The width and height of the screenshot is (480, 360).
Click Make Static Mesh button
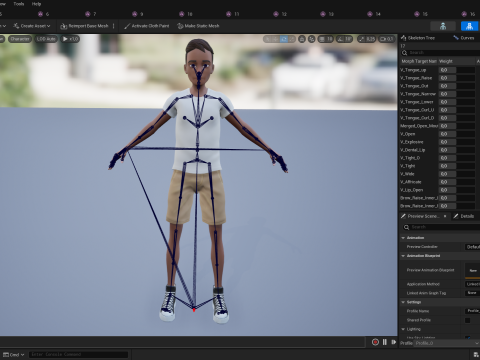coord(198,26)
